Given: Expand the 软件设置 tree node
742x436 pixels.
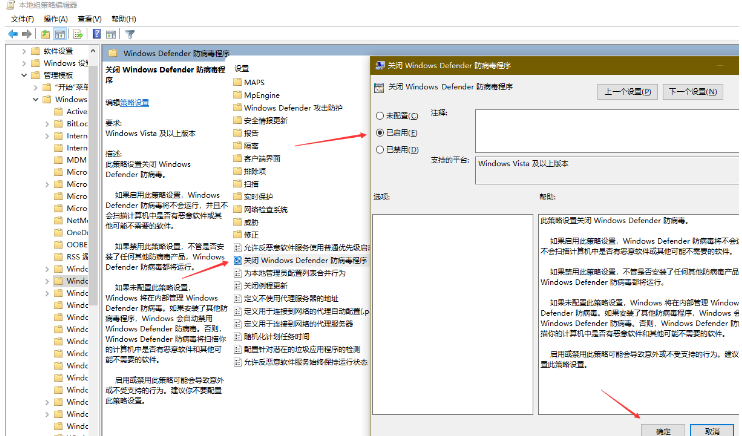Looking at the screenshot, I should (24, 51).
